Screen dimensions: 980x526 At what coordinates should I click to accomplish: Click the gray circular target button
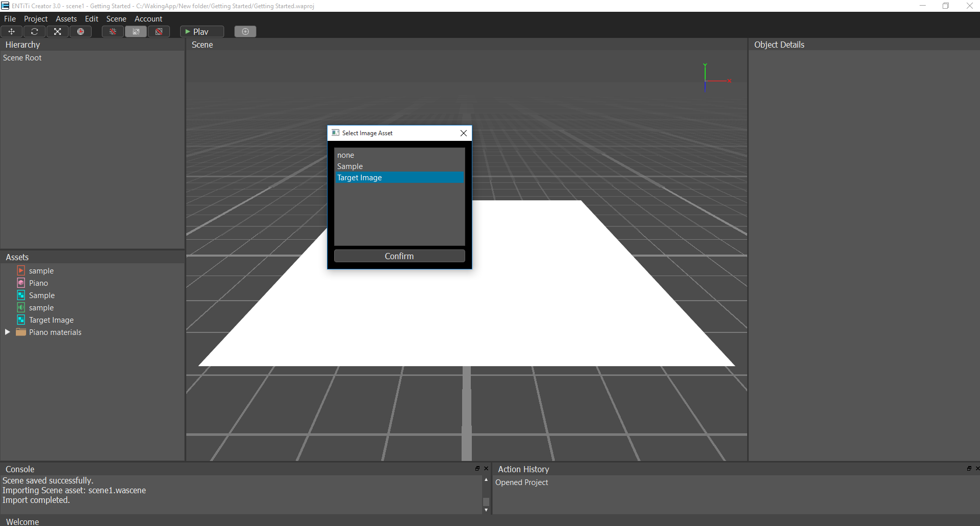click(x=245, y=32)
